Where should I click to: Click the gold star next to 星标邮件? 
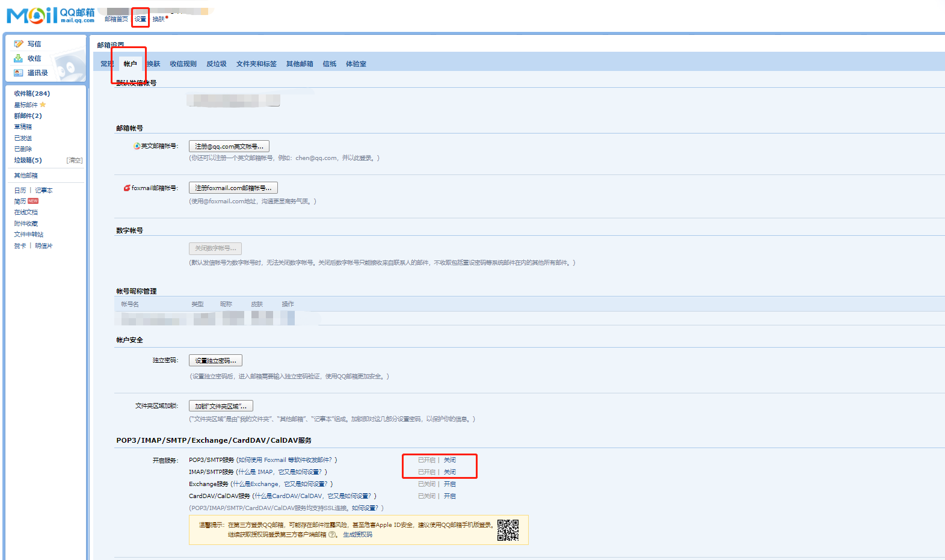pyautogui.click(x=43, y=105)
